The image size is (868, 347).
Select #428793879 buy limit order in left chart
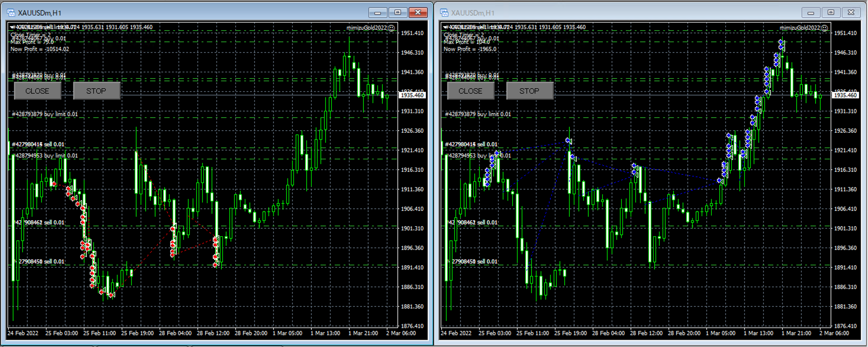[45, 114]
